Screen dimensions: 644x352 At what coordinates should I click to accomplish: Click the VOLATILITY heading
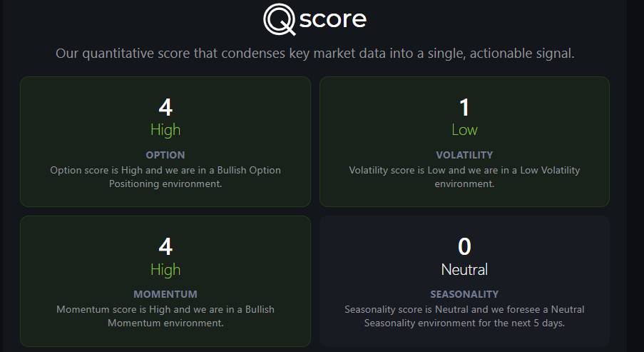tap(464, 155)
